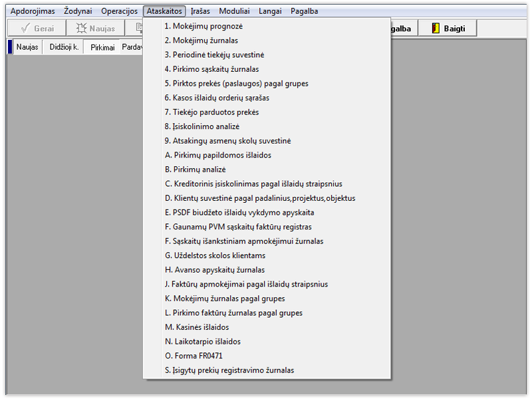Select B. Pirkimų analizė
The width and height of the screenshot is (532, 399).
coord(267,170)
